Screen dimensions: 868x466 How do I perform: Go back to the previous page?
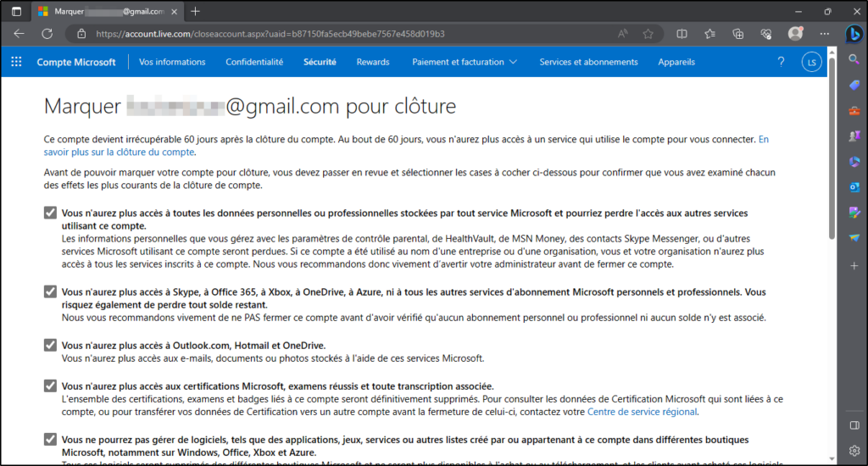(19, 34)
